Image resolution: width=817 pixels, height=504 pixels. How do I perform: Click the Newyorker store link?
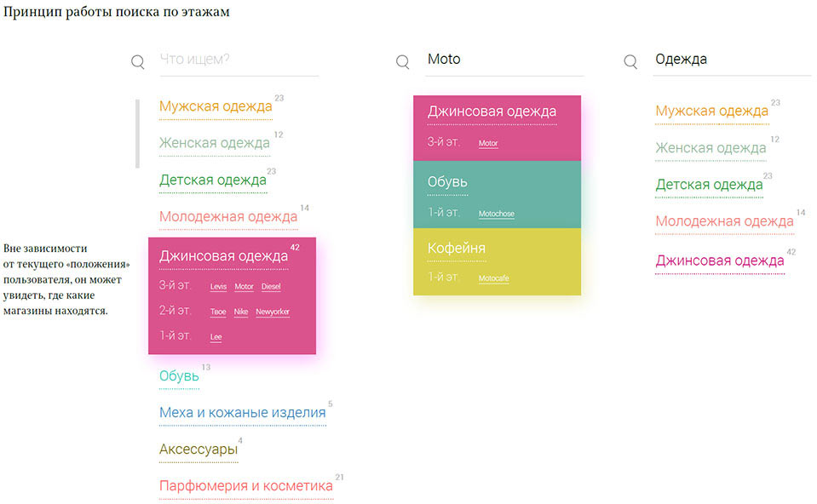[273, 312]
